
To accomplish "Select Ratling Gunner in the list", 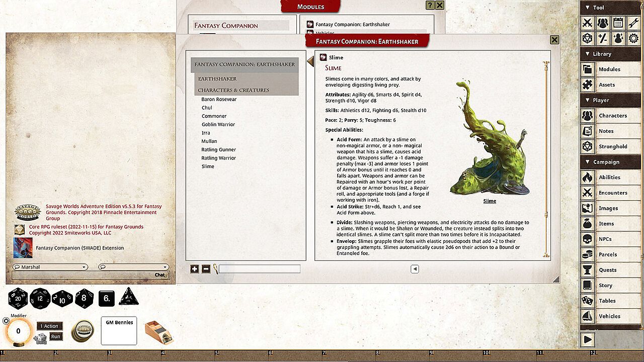I will (219, 150).
